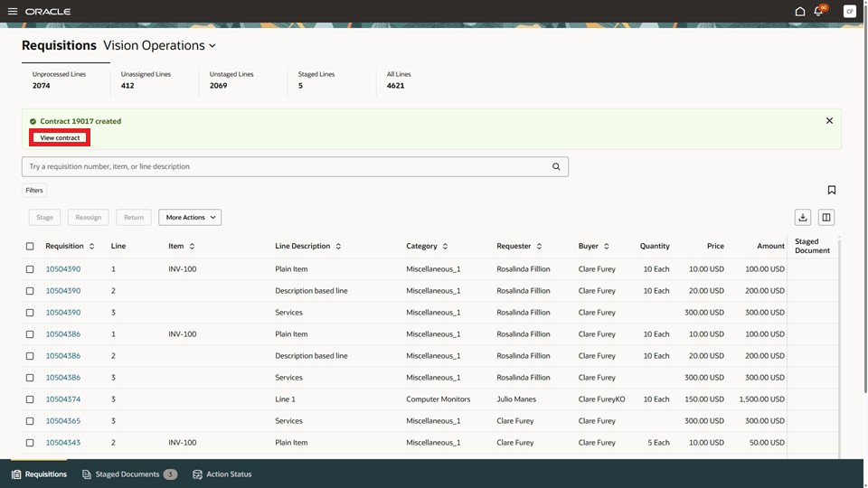This screenshot has height=488, width=868.
Task: Sort by the Buyer column arrows
Action: 606,246
